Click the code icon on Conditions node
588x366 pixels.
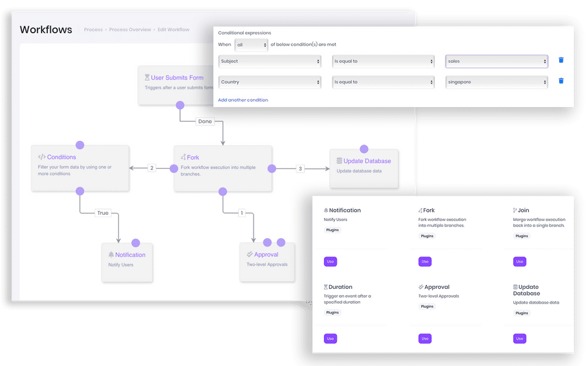pos(42,157)
